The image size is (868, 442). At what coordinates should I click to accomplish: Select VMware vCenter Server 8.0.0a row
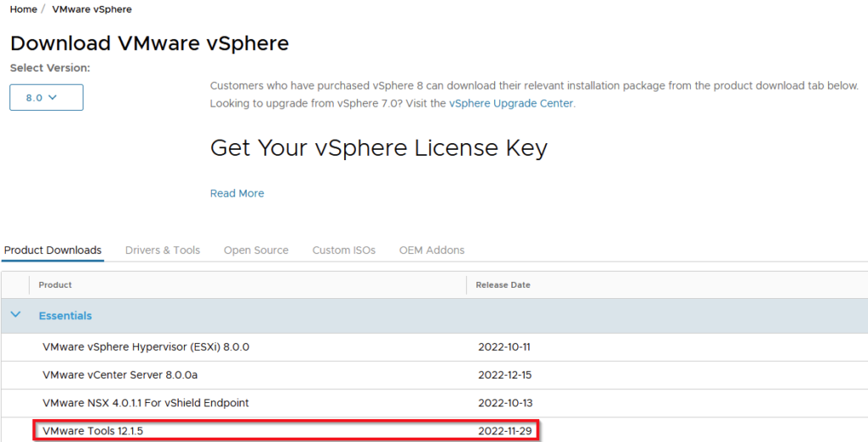(x=434, y=375)
